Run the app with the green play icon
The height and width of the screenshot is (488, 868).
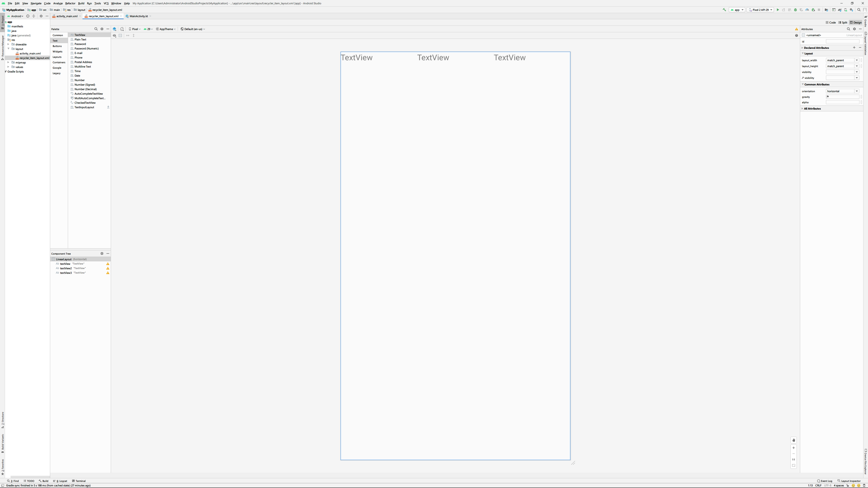coord(778,10)
